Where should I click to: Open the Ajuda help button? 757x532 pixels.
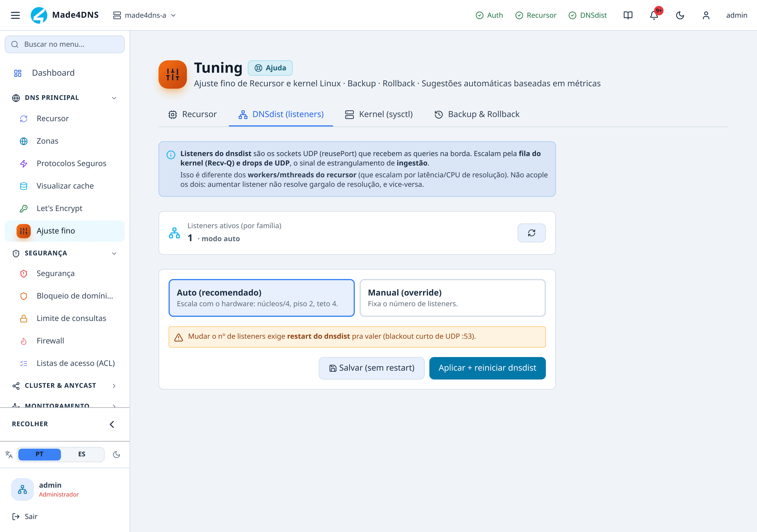pyautogui.click(x=270, y=68)
